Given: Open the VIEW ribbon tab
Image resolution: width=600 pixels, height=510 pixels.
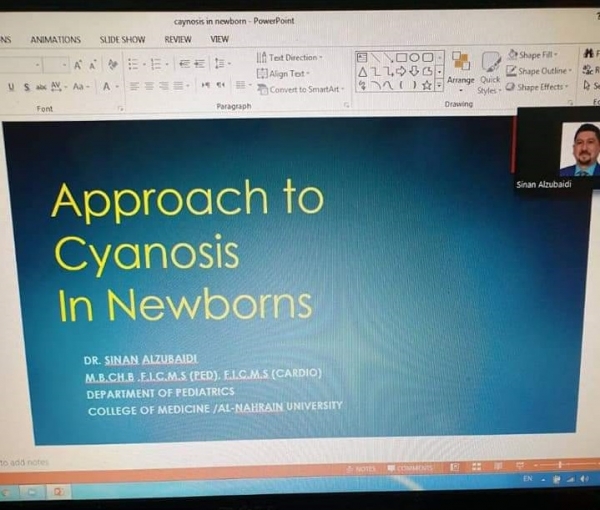Looking at the screenshot, I should (x=219, y=39).
